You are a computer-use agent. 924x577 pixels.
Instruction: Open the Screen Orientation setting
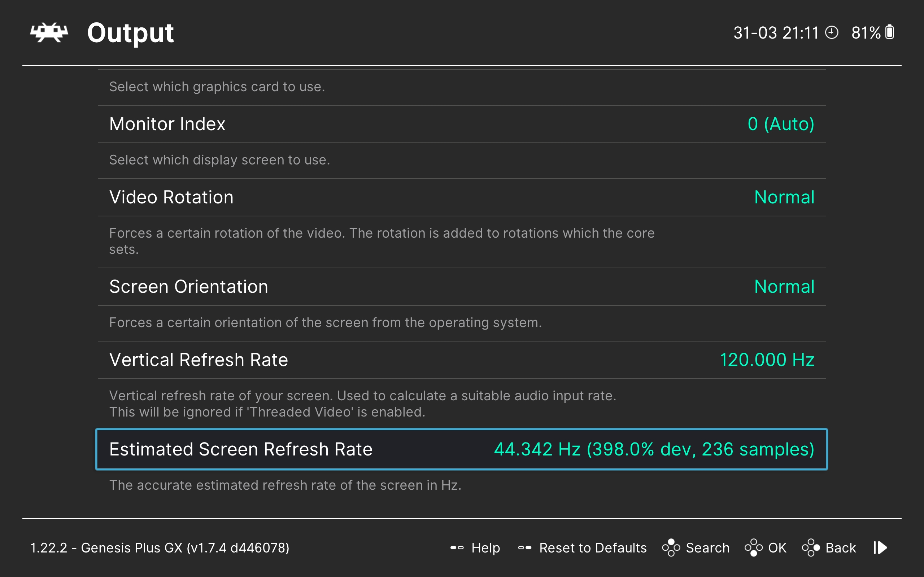pyautogui.click(x=189, y=287)
